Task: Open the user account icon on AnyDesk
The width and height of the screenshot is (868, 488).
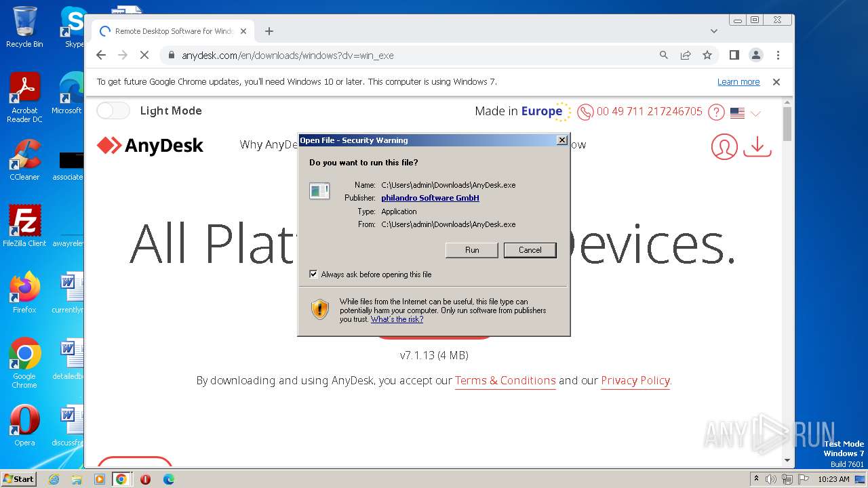Action: coord(724,146)
